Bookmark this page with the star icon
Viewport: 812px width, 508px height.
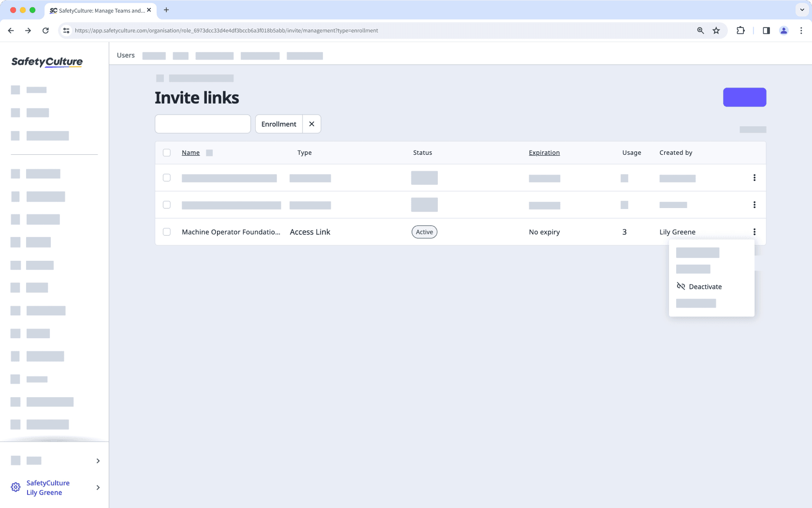tap(716, 30)
